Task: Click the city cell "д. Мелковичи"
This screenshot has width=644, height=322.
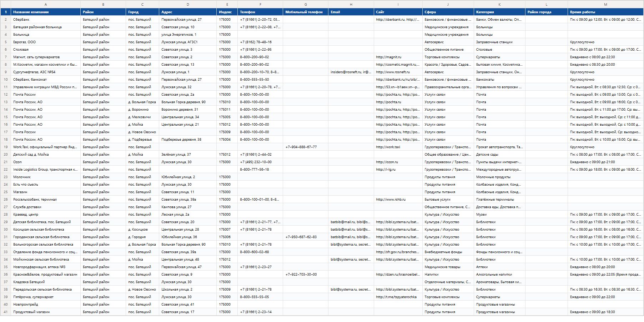Action: [x=142, y=117]
